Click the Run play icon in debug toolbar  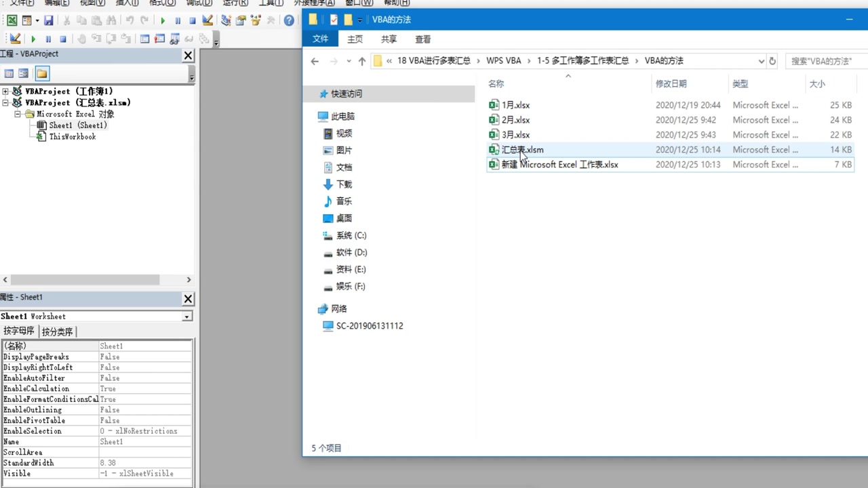tap(33, 39)
